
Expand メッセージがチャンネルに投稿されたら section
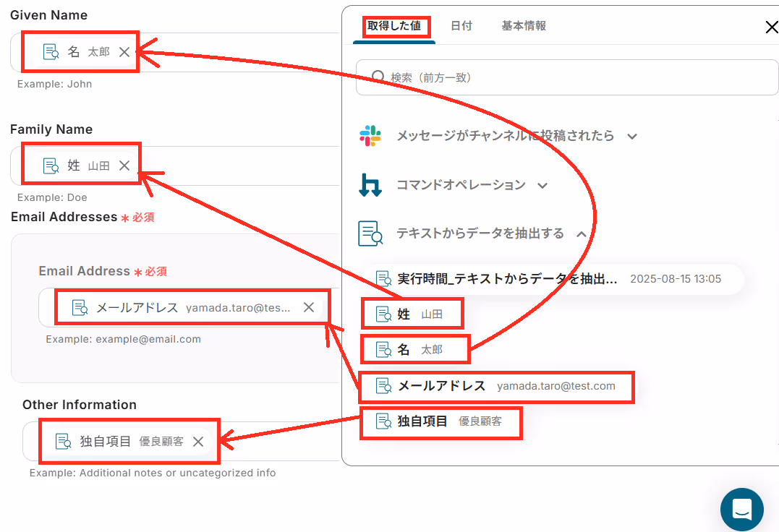[x=632, y=137]
